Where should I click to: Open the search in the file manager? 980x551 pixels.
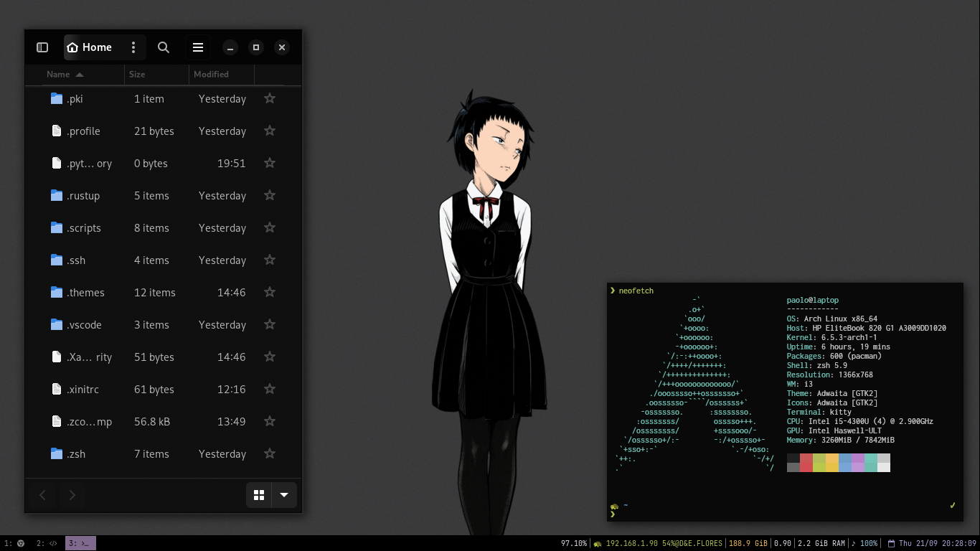(164, 47)
